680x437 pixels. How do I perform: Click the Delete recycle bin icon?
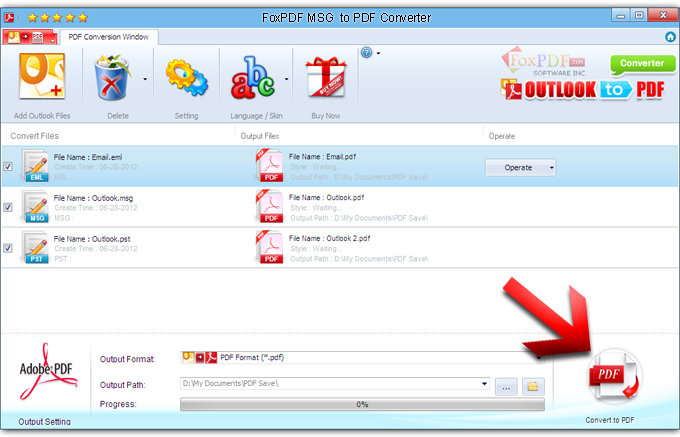(x=112, y=77)
